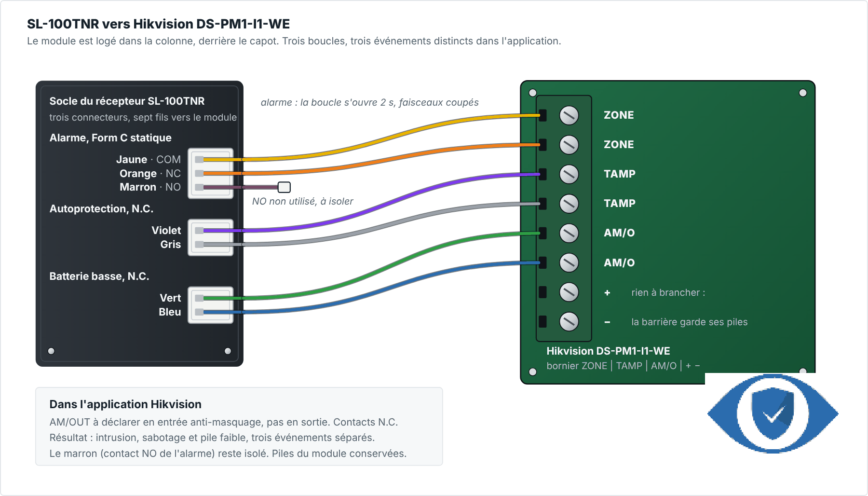Select the line starting "Le marron (contact NO"
Image resolution: width=868 pixels, height=496 pixels.
pyautogui.click(x=228, y=454)
